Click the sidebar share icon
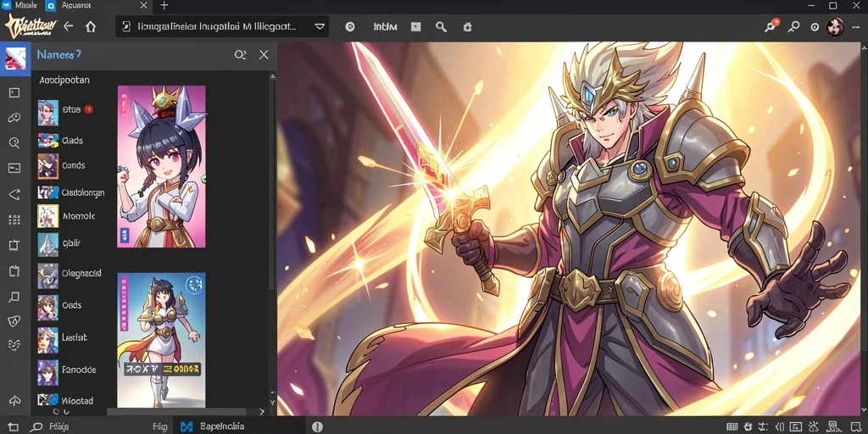The width and height of the screenshot is (868, 434). (x=14, y=194)
